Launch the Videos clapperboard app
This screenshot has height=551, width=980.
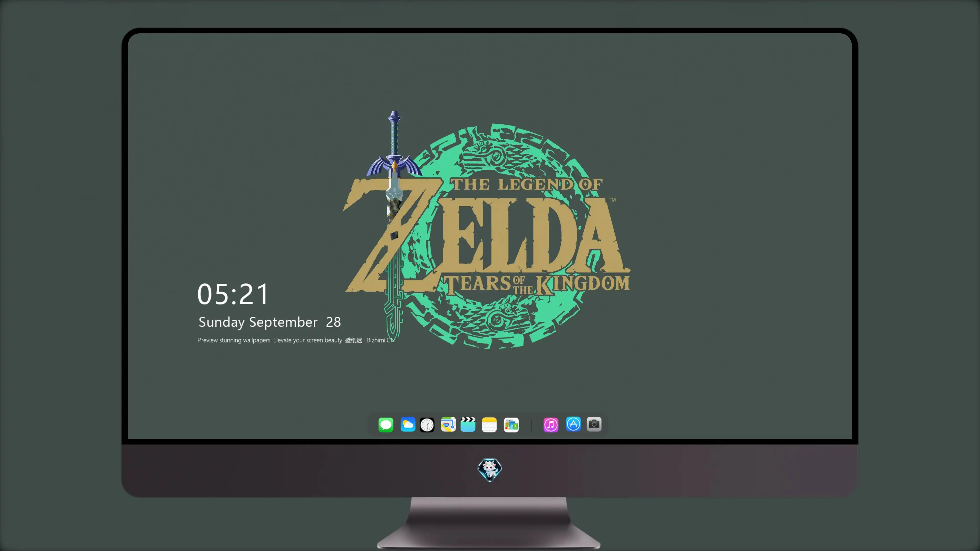pyautogui.click(x=468, y=425)
